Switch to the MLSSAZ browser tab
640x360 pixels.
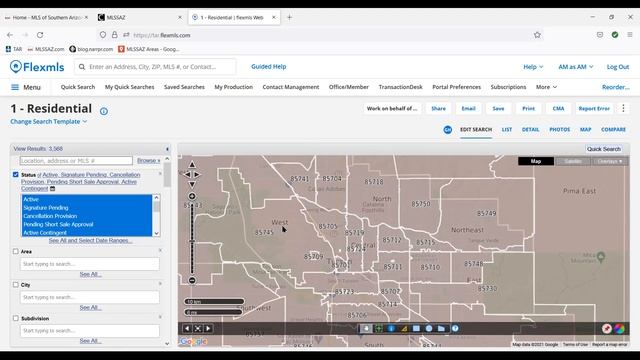(x=140, y=18)
